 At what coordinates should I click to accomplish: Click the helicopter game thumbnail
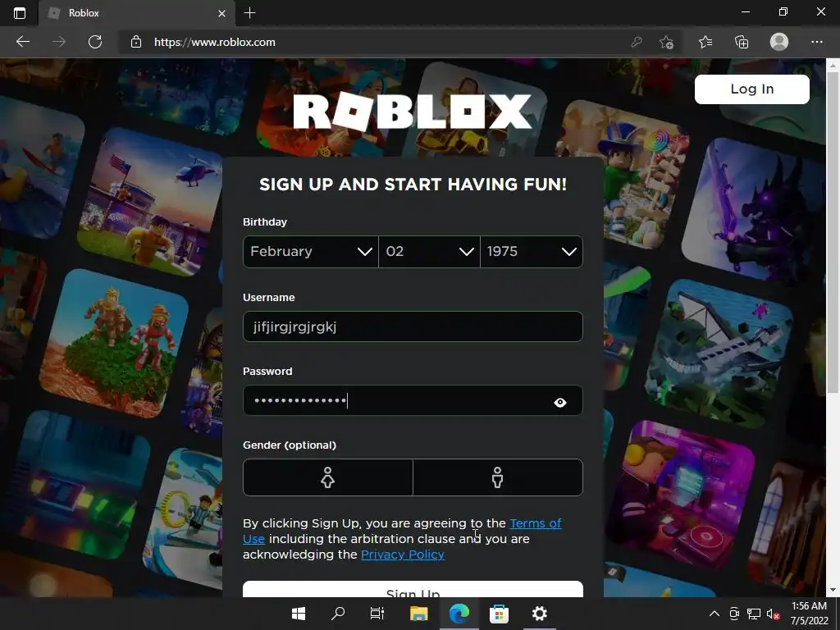point(152,203)
